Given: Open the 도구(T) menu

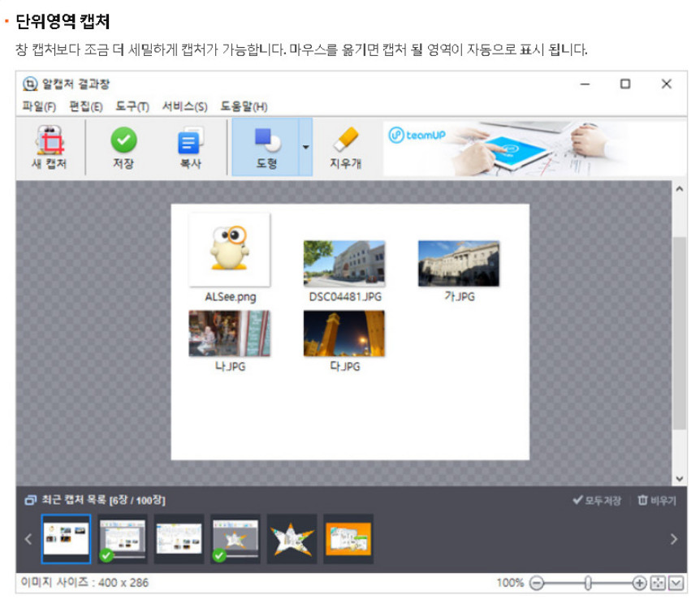Looking at the screenshot, I should (x=132, y=106).
